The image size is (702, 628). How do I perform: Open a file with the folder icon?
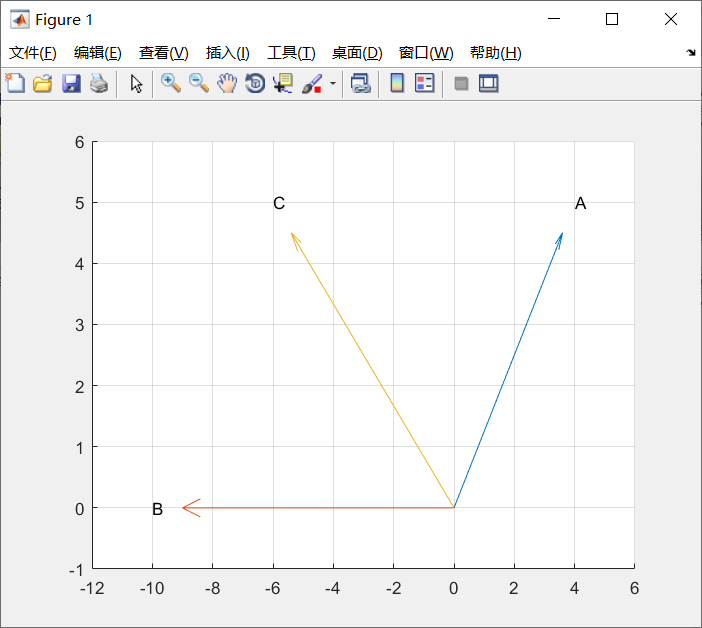[x=43, y=84]
